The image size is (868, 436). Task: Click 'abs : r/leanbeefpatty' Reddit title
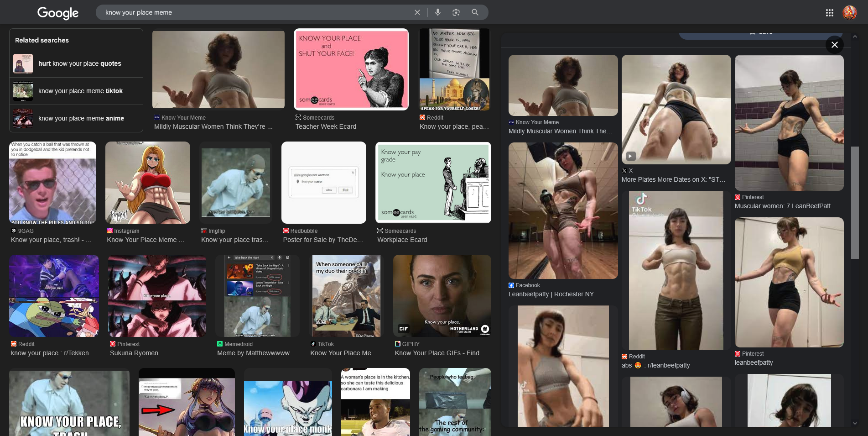[x=656, y=365]
